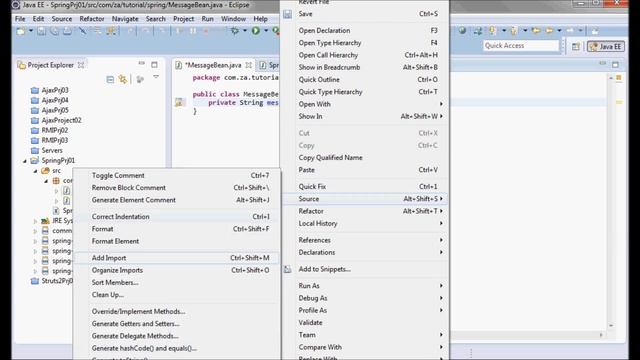Open the Compare With submenu

pyautogui.click(x=365, y=347)
